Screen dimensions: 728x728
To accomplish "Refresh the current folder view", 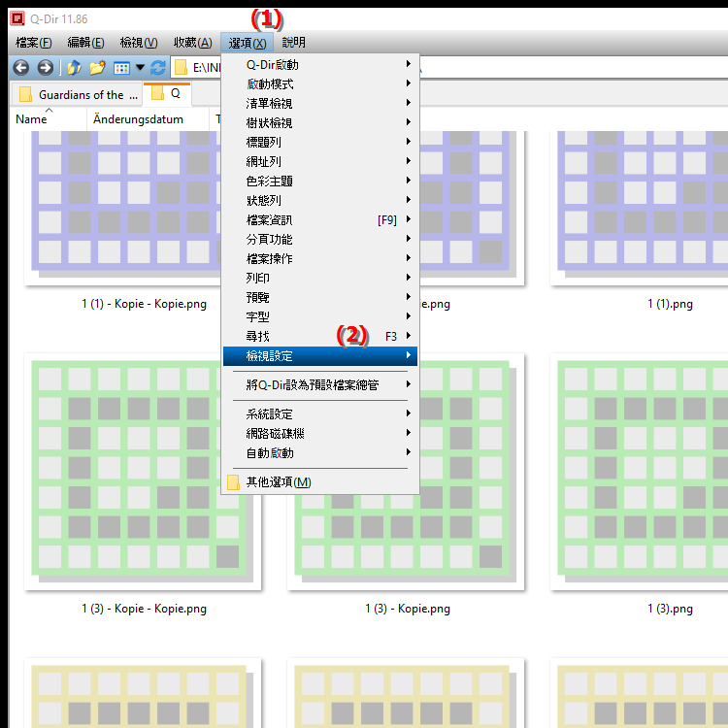I will point(158,68).
